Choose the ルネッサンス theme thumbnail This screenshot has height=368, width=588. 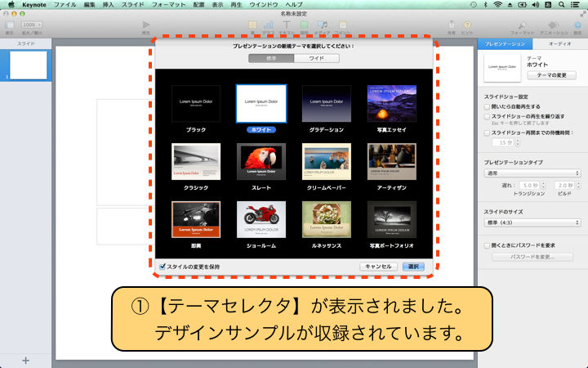tap(327, 220)
